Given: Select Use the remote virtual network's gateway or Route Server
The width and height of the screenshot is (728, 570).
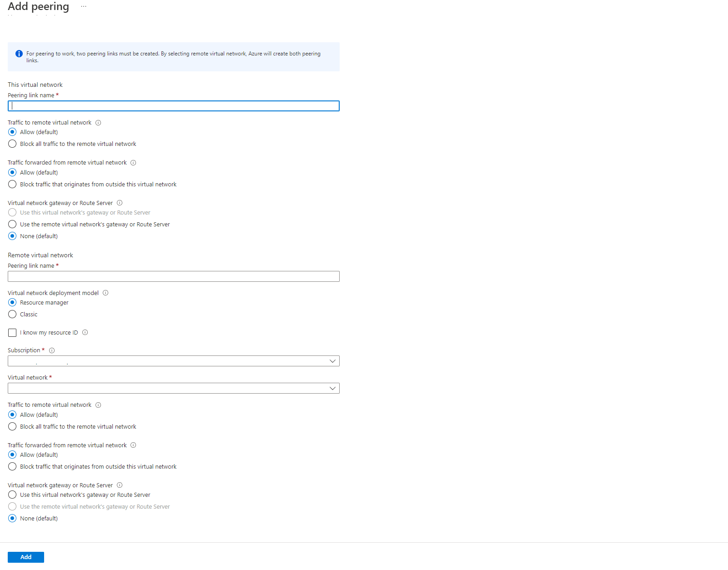Looking at the screenshot, I should 12,224.
